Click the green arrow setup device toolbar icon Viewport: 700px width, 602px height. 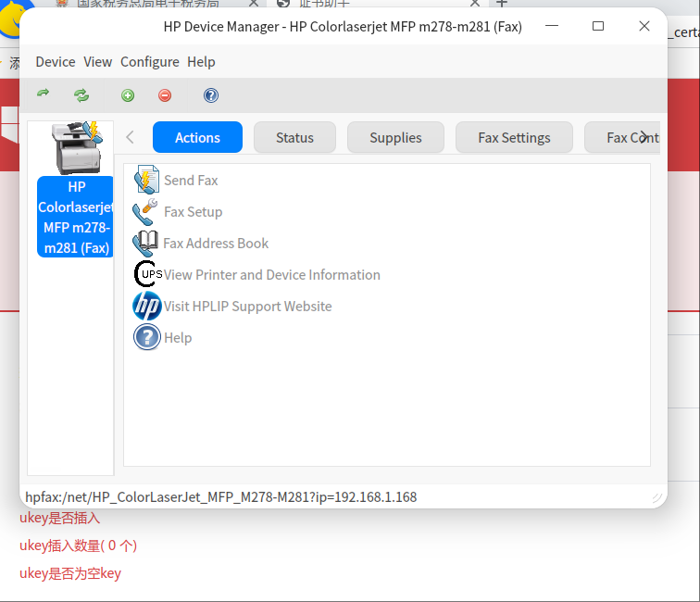[44, 94]
